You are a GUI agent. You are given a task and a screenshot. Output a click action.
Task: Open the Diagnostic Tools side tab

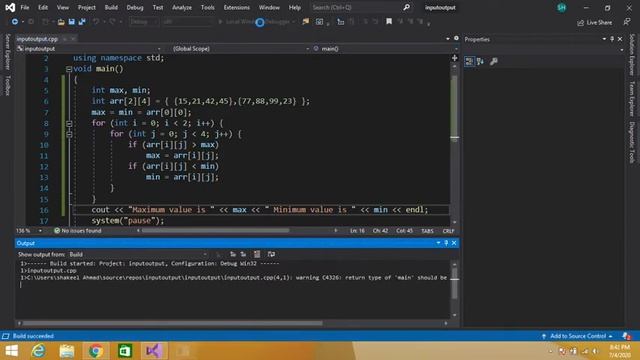(x=632, y=142)
